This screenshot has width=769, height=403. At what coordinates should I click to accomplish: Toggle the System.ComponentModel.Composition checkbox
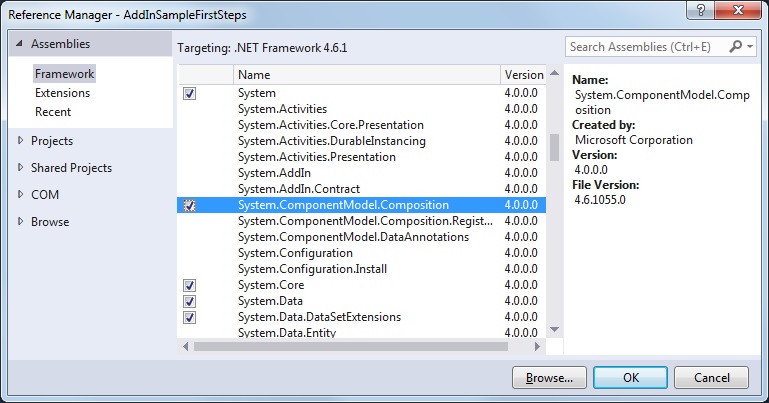click(189, 205)
